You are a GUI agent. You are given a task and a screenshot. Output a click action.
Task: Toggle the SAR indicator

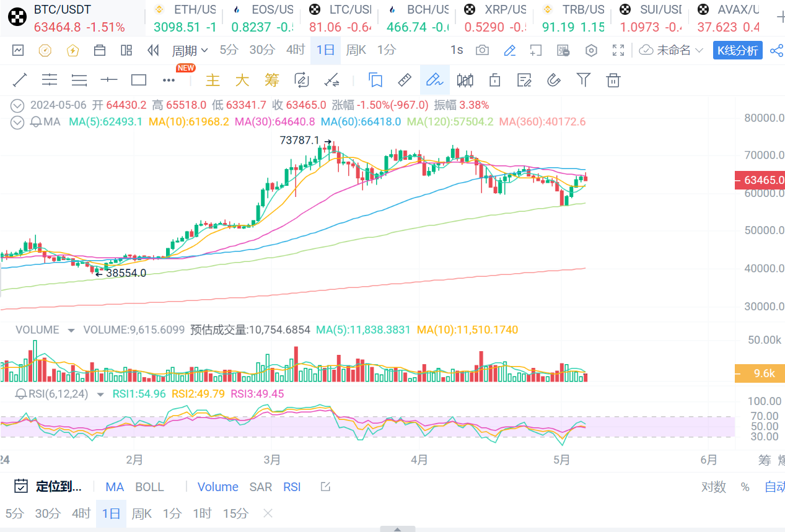tap(260, 487)
